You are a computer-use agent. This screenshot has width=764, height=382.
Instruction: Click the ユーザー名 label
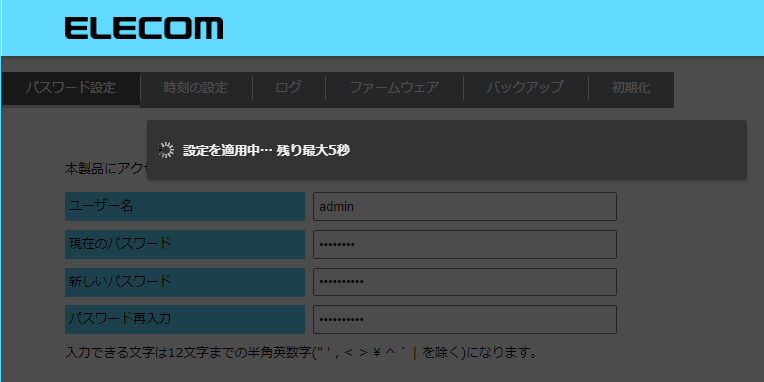pos(185,207)
